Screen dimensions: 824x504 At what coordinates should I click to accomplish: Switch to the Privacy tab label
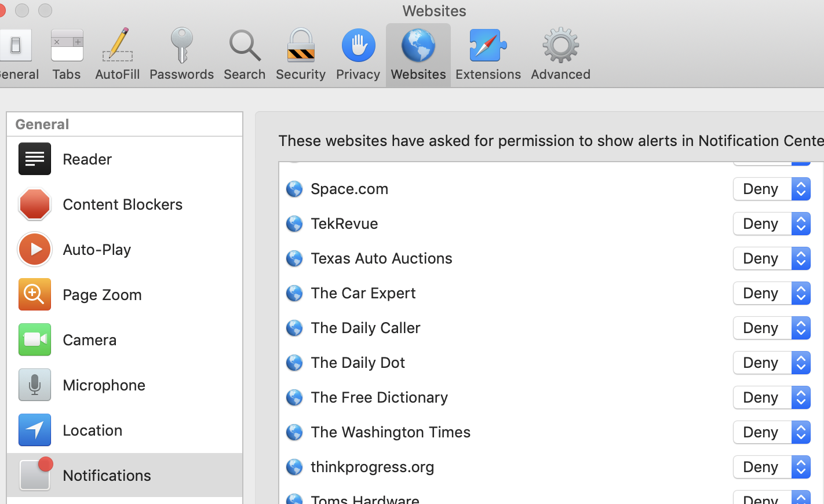tap(358, 74)
